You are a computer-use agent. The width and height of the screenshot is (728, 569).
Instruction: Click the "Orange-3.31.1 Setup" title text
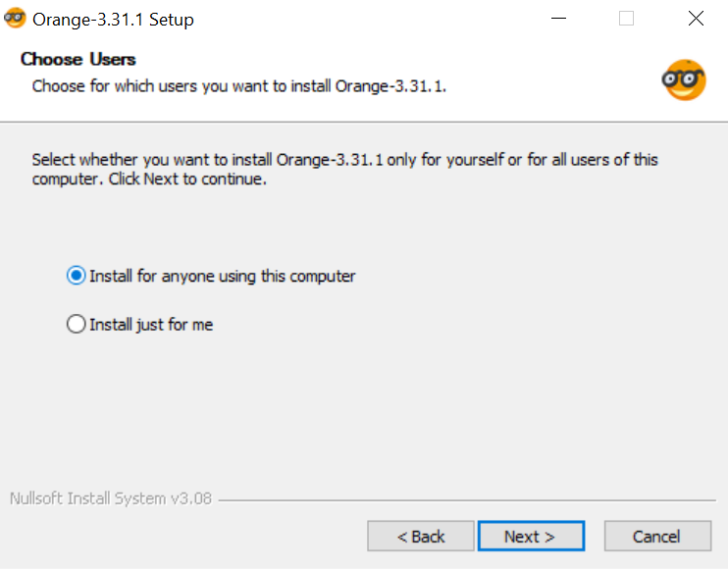113,20
